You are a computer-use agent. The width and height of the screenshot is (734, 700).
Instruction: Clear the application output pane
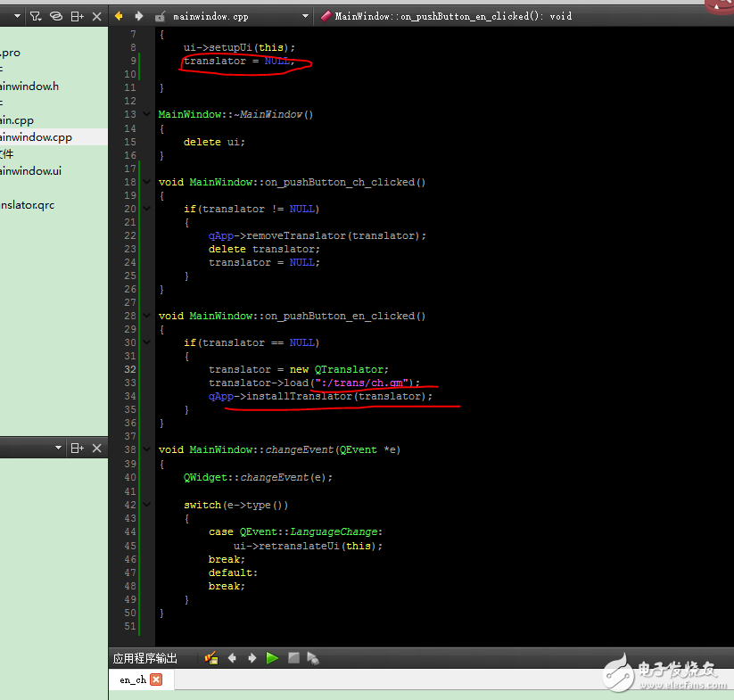click(x=211, y=658)
